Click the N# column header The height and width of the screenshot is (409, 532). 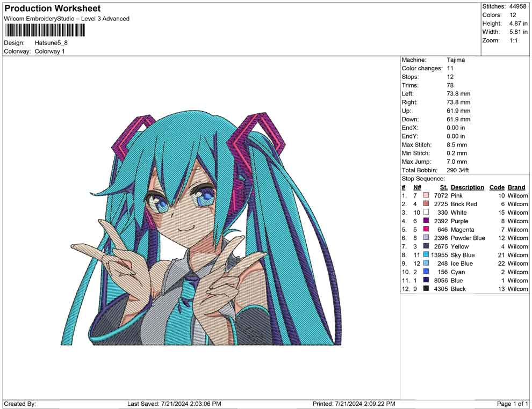click(417, 187)
